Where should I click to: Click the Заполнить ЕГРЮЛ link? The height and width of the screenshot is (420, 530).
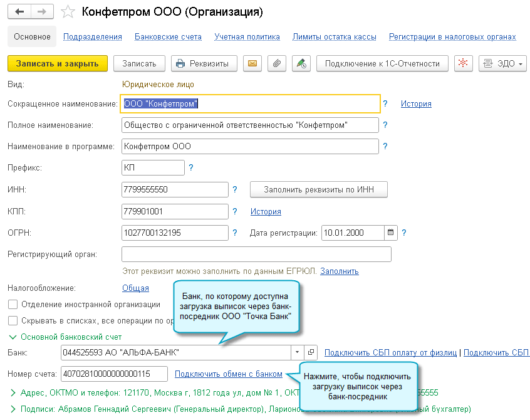point(340,271)
